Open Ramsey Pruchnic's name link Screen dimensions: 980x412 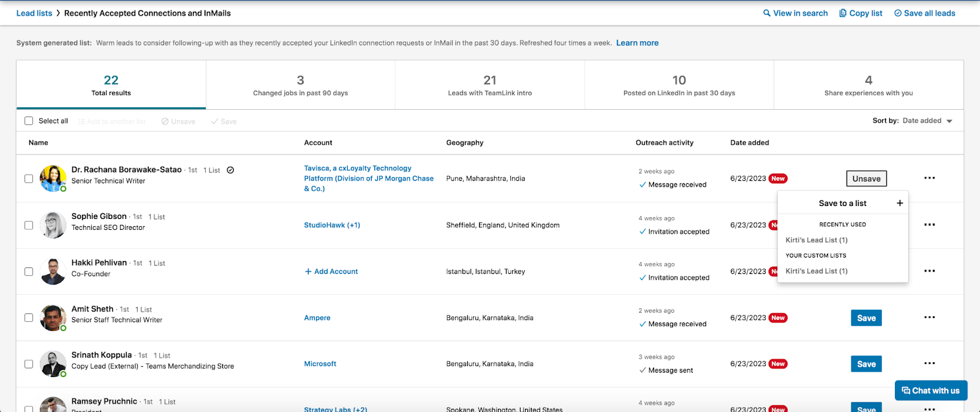pyautogui.click(x=104, y=401)
